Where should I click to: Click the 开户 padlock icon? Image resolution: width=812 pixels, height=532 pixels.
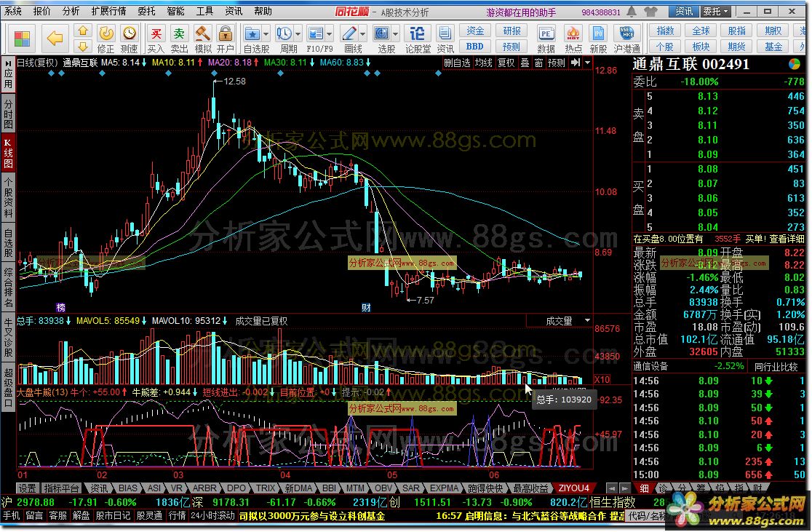tap(226, 33)
